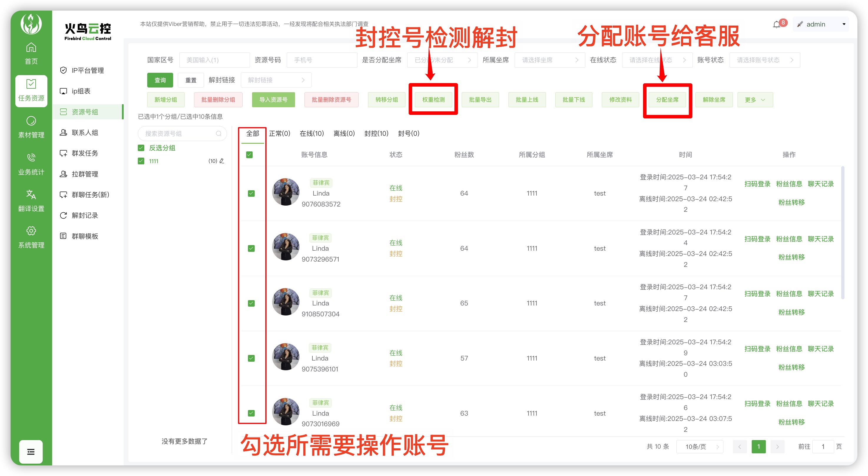Click the home icon in sidebar
868x476 pixels.
[31, 47]
